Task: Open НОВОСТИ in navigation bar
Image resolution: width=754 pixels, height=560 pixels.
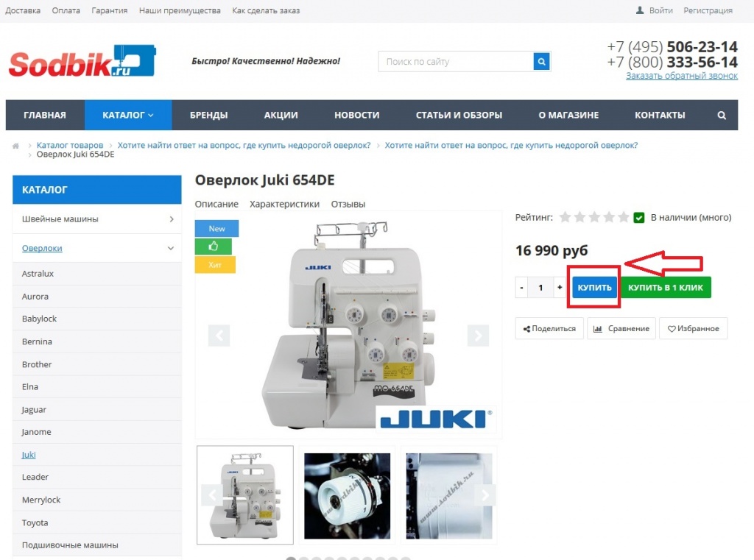Action: coord(357,116)
